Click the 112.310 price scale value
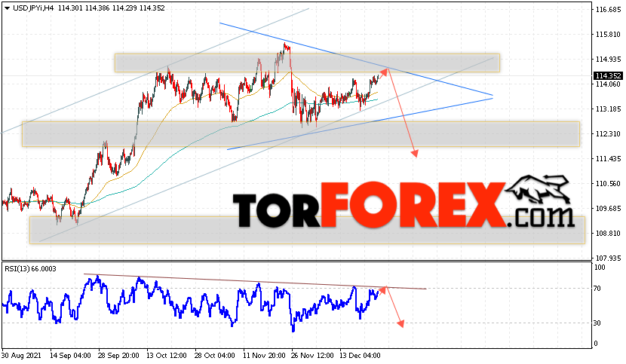The image size is (626, 364). (x=608, y=134)
